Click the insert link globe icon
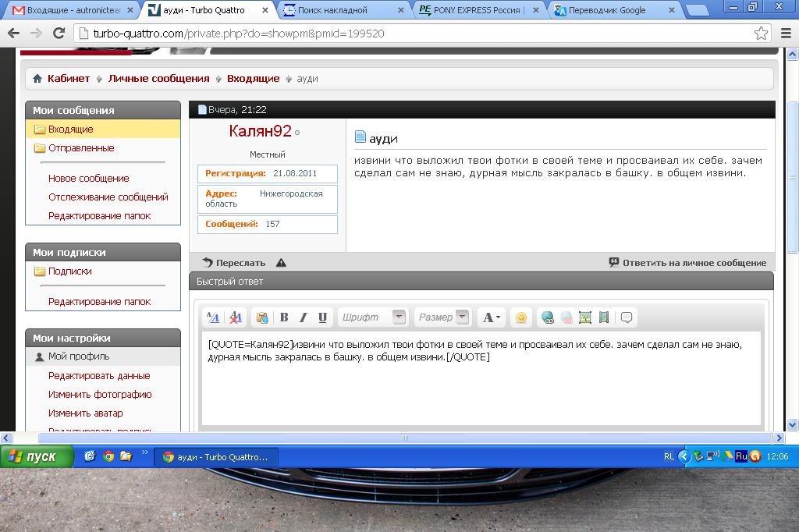 [548, 317]
